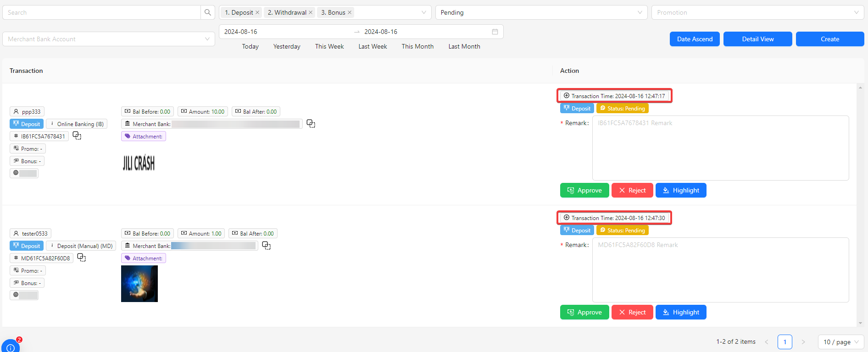Image resolution: width=868 pixels, height=352 pixels.
Task: Edit the end date 2024-08-16 field
Action: [424, 32]
